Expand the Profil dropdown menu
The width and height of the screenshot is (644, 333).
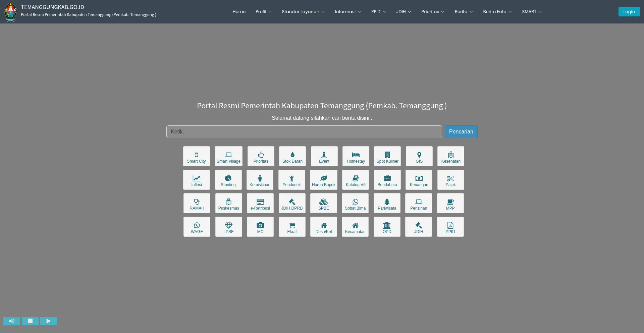click(263, 12)
